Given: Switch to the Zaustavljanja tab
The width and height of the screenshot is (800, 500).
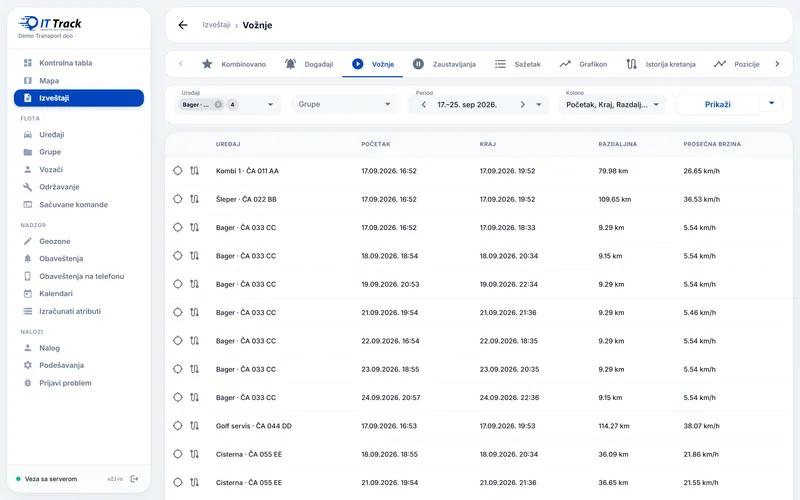Looking at the screenshot, I should [444, 64].
